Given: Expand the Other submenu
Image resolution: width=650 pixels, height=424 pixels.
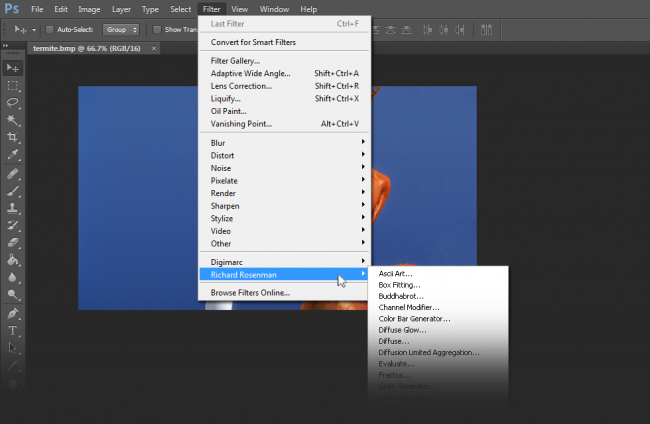Looking at the screenshot, I should [x=285, y=244].
